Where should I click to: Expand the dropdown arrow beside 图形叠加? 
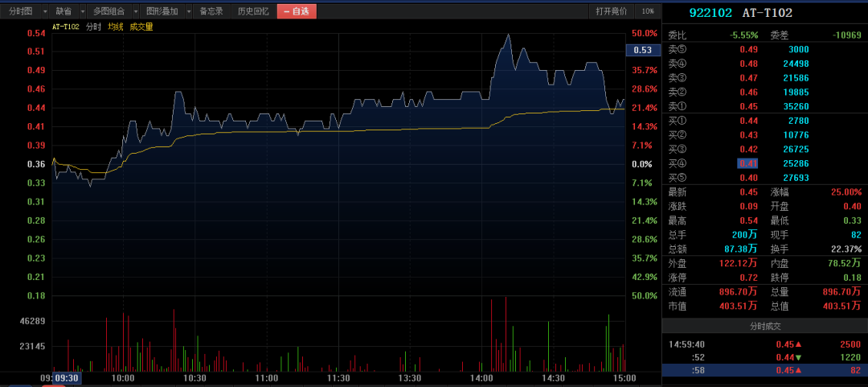tap(188, 11)
